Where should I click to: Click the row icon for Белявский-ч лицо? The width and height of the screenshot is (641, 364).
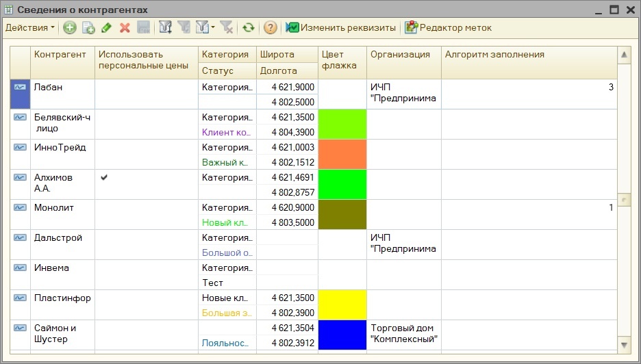pos(20,117)
